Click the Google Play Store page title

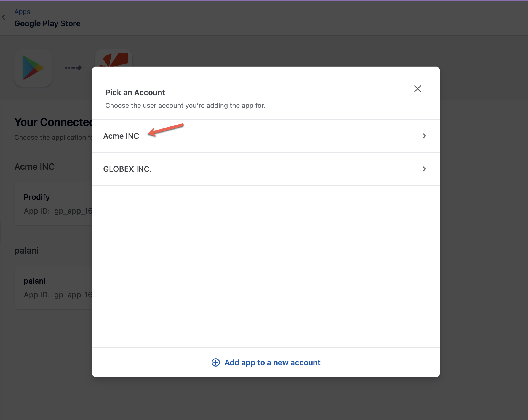coord(47,24)
